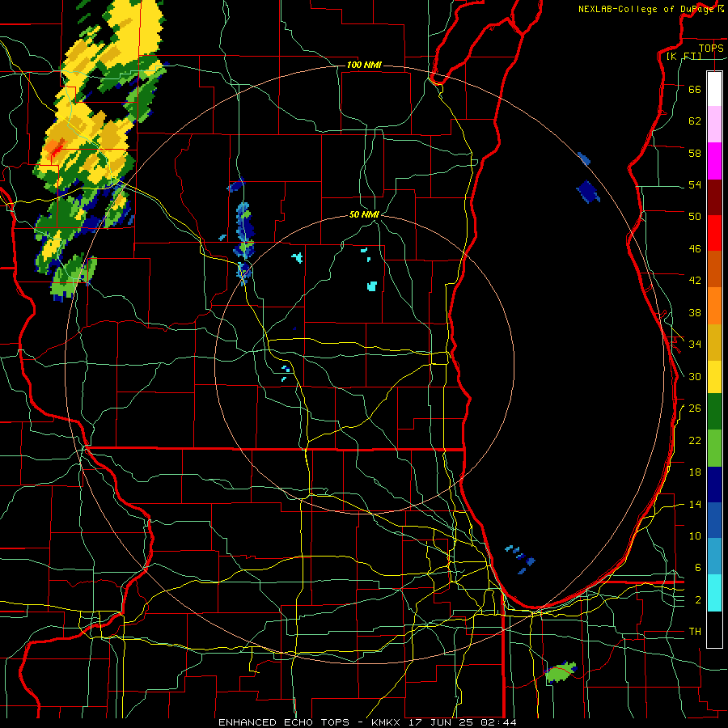Click the 66 legend value
Screen dimensions: 728x728
[695, 89]
